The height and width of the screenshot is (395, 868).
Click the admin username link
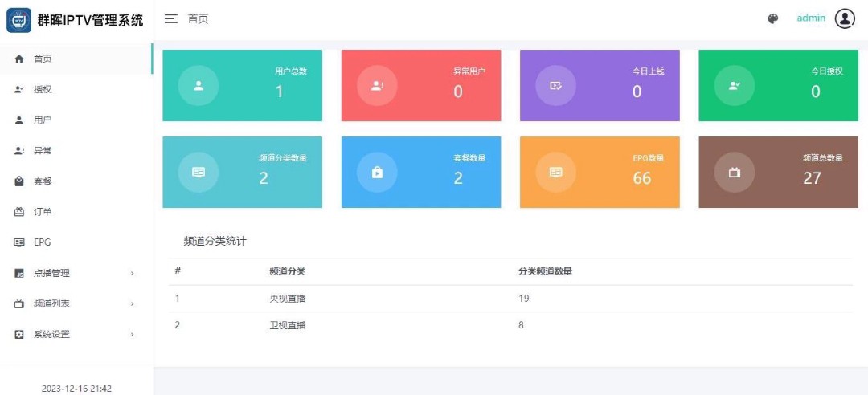pos(811,18)
